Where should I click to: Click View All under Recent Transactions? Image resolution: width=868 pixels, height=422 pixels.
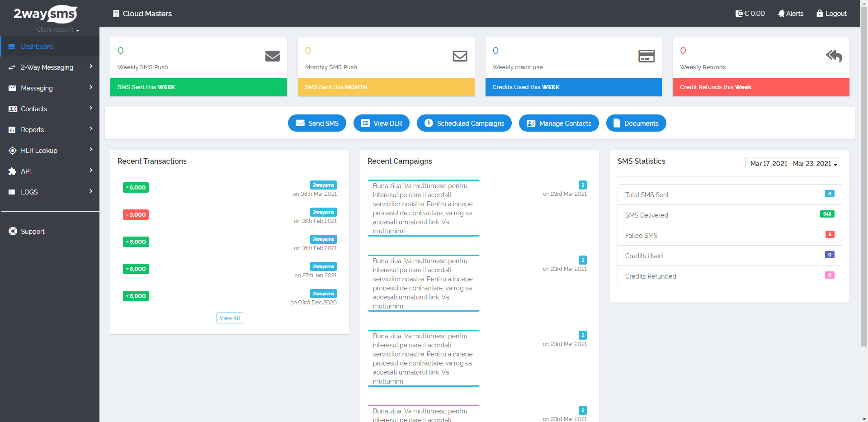click(x=230, y=318)
